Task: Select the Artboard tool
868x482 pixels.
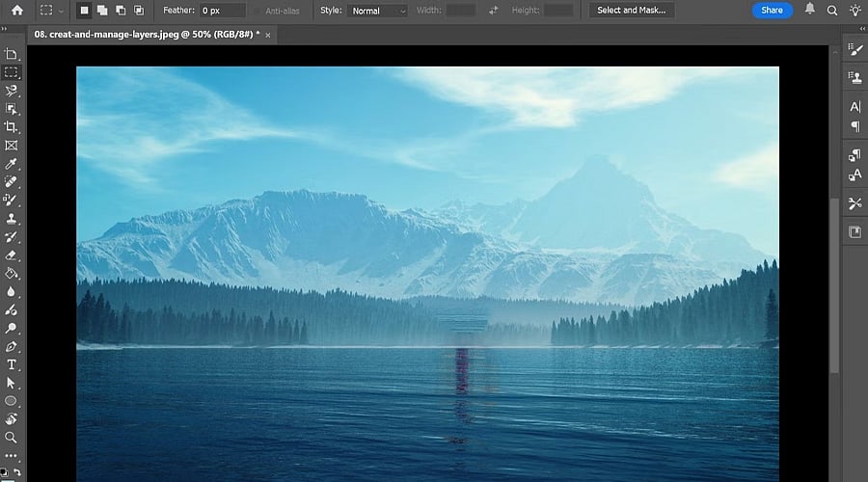Action: pos(11,54)
